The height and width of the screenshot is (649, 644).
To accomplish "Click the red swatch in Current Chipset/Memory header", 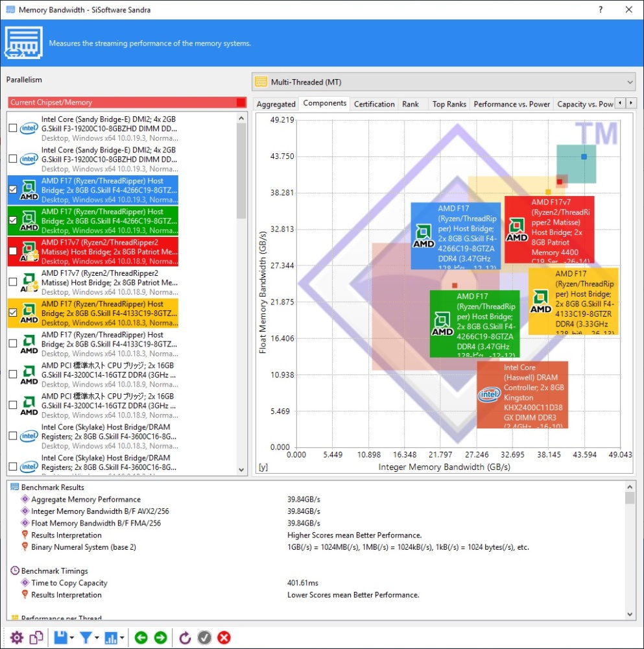I will pyautogui.click(x=241, y=103).
